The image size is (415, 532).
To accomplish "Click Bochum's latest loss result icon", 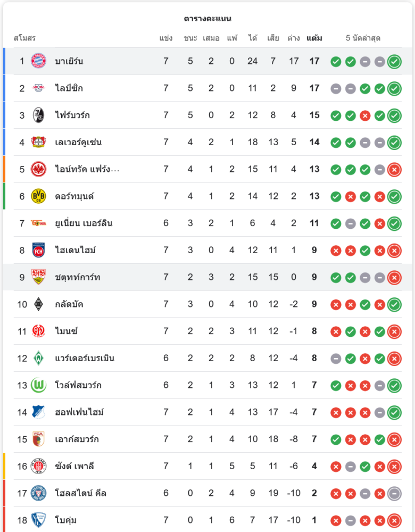I will point(394,520).
